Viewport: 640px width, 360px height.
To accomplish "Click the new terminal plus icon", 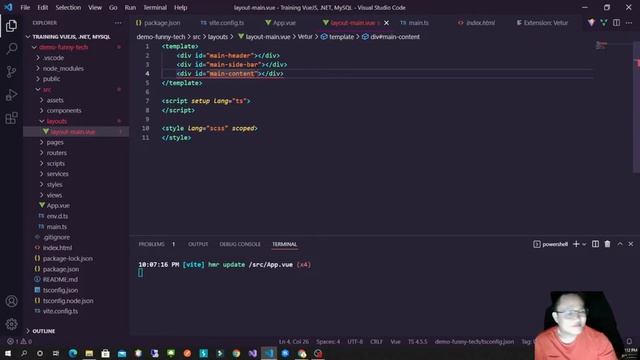I will 576,244.
